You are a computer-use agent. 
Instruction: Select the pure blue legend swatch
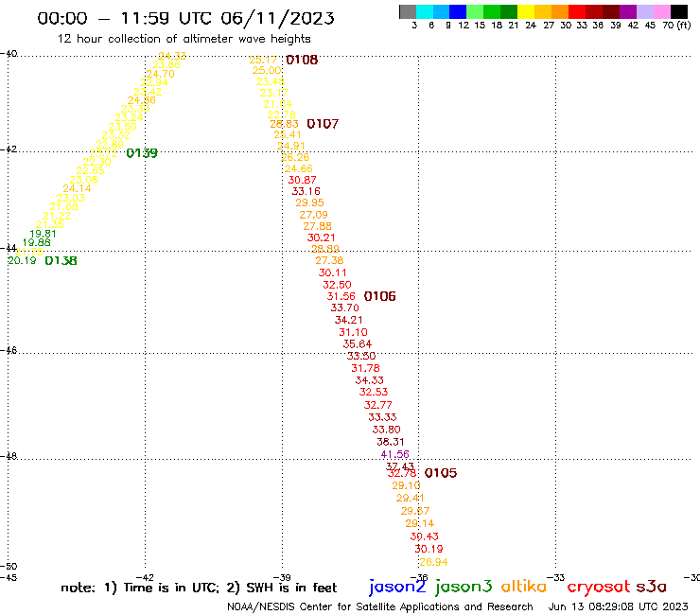point(458,11)
